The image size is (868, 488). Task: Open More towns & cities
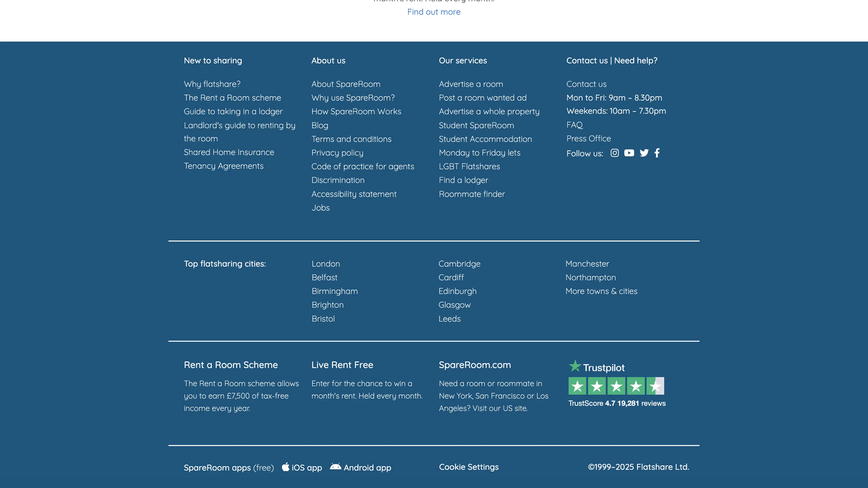pos(601,291)
